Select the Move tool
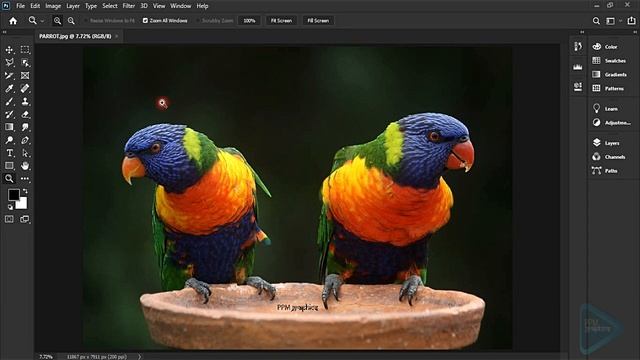640x360 pixels. tap(9, 50)
